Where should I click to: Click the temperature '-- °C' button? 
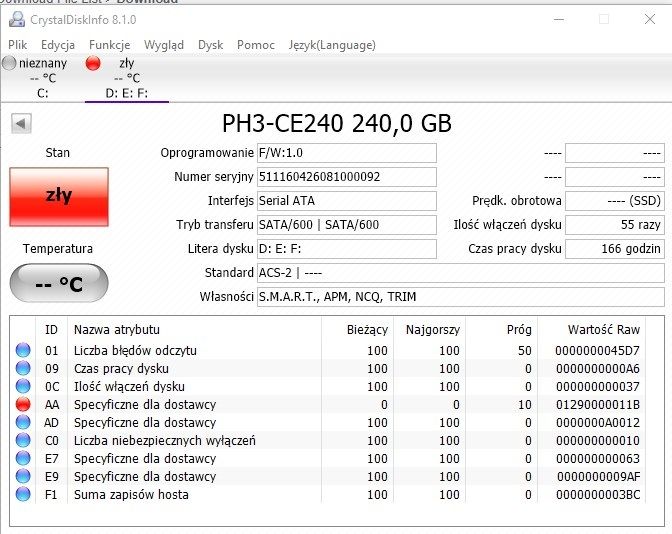pos(59,283)
